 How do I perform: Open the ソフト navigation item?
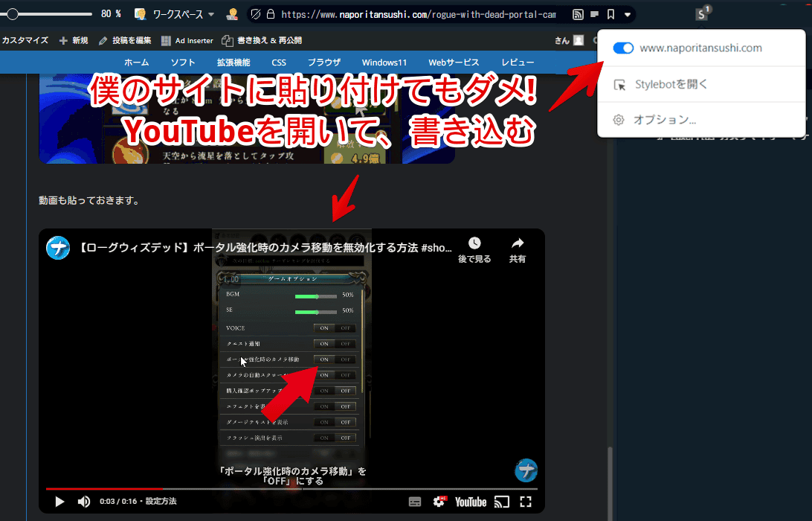pyautogui.click(x=184, y=63)
